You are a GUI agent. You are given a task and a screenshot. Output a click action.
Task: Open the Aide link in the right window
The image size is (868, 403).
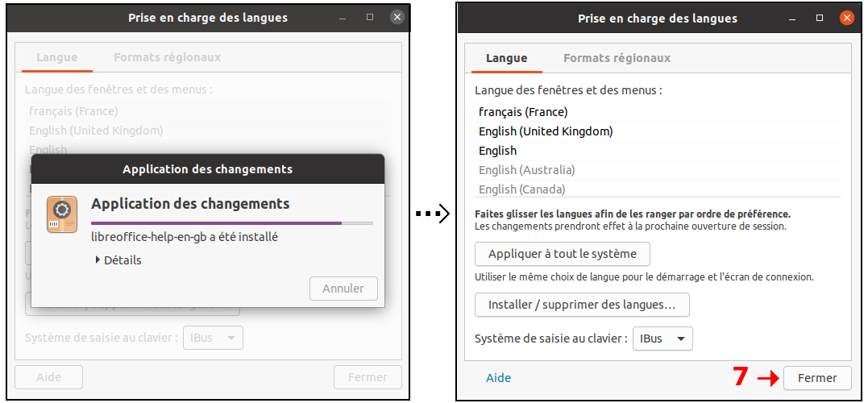pos(498,378)
